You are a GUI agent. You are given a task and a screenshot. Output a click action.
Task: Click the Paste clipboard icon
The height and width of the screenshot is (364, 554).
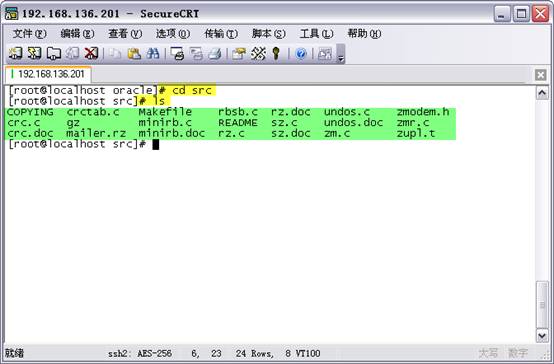[134, 53]
